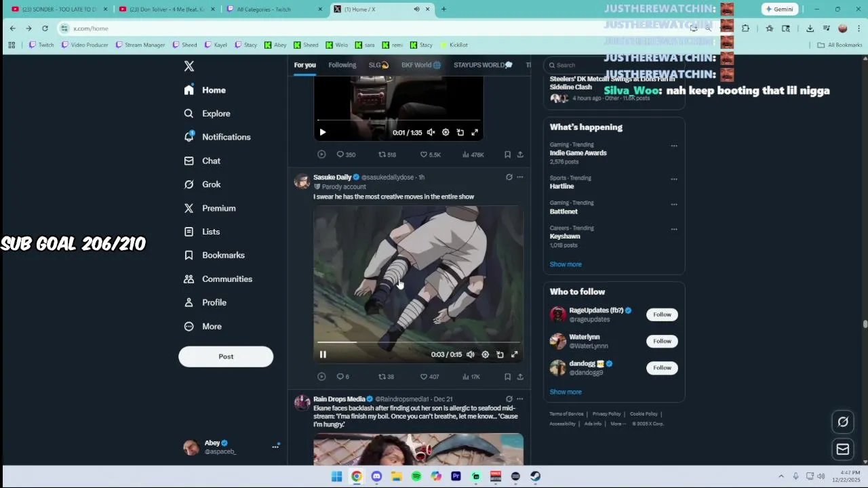The width and height of the screenshot is (868, 488).
Task: Open the more menu on Sasuke Daily post
Action: (520, 177)
